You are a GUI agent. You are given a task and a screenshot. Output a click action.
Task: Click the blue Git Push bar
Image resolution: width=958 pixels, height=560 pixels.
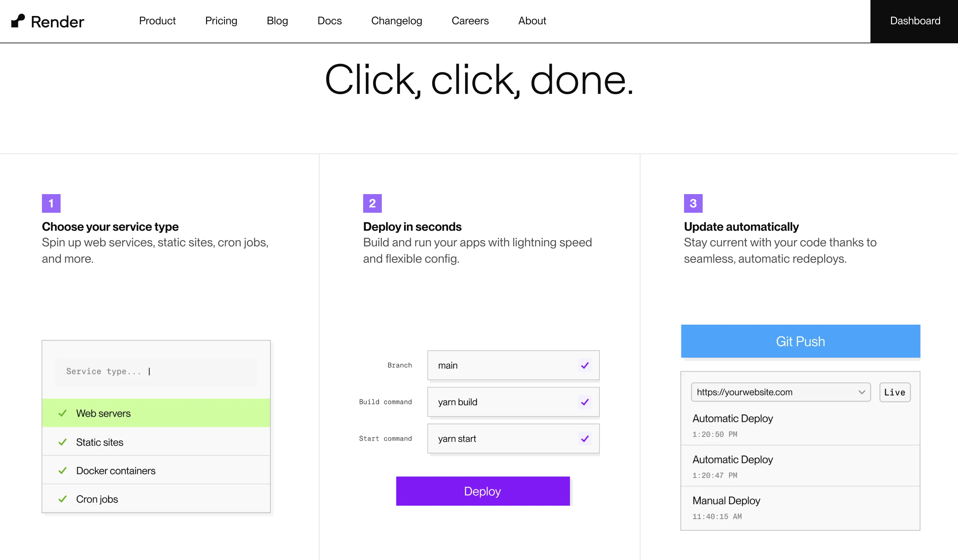pyautogui.click(x=800, y=341)
